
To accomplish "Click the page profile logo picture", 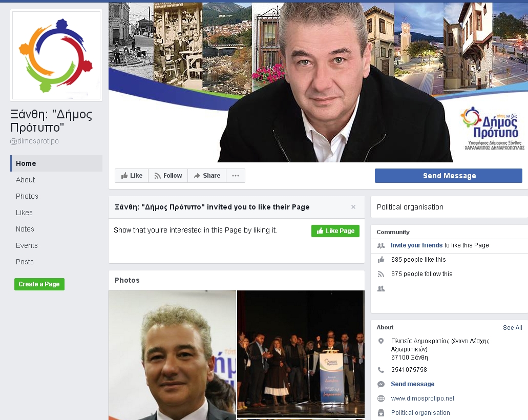I will [56, 55].
